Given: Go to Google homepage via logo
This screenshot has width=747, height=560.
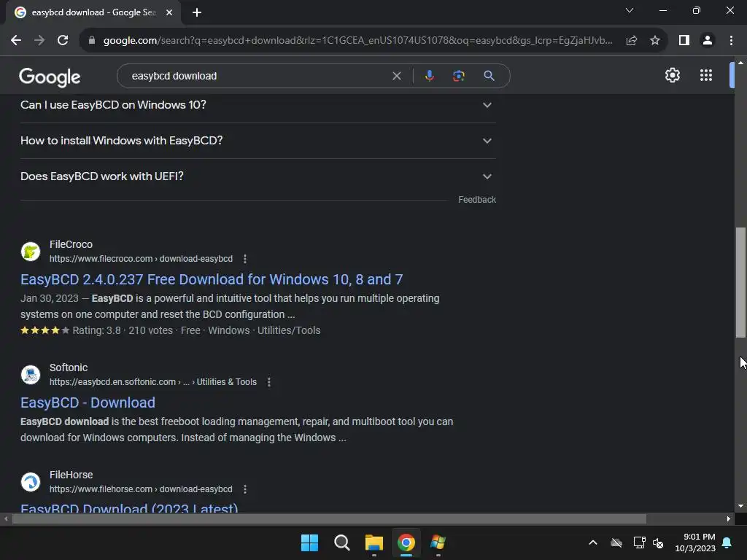Looking at the screenshot, I should [50, 77].
